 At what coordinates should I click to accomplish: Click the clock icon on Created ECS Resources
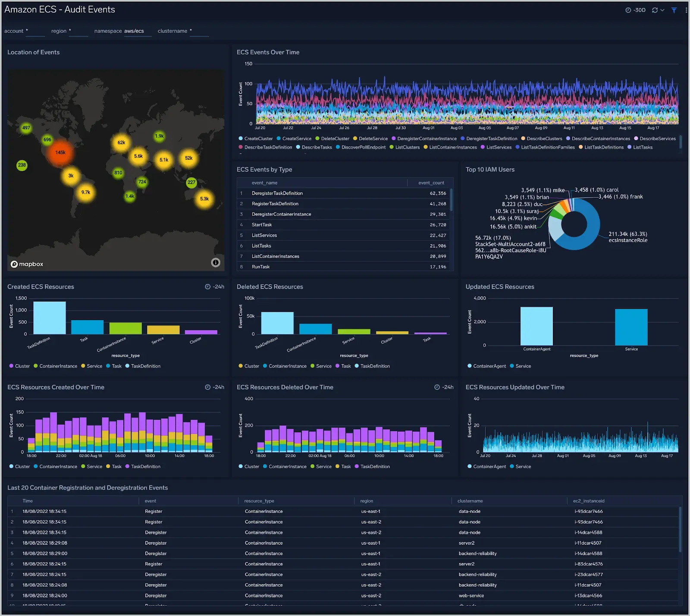coord(207,286)
